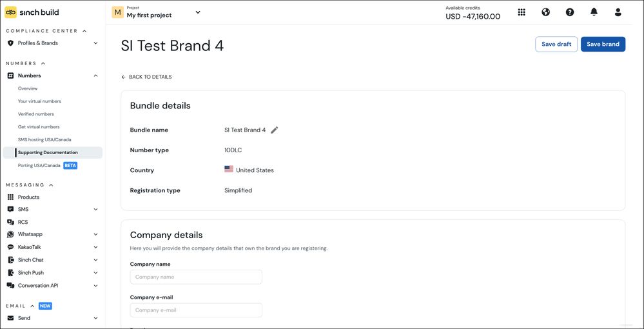The height and width of the screenshot is (329, 644).
Task: Open SMS hosting USA/Canada
Action: click(44, 140)
